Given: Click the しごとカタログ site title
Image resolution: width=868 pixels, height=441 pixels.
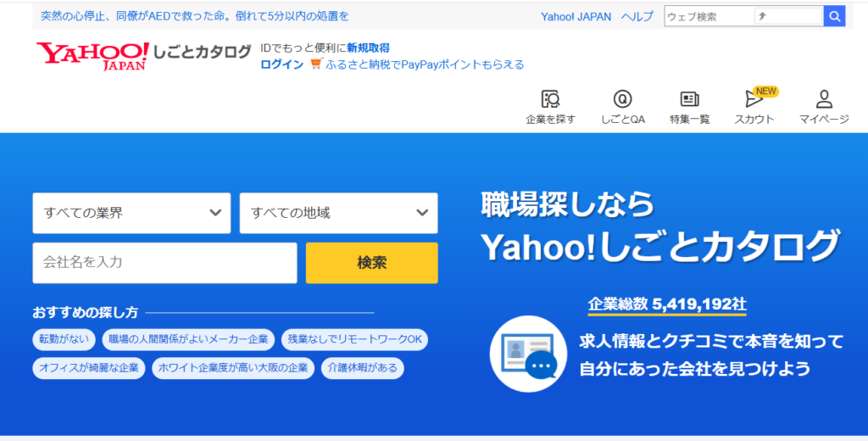Looking at the screenshot, I should click(x=202, y=52).
